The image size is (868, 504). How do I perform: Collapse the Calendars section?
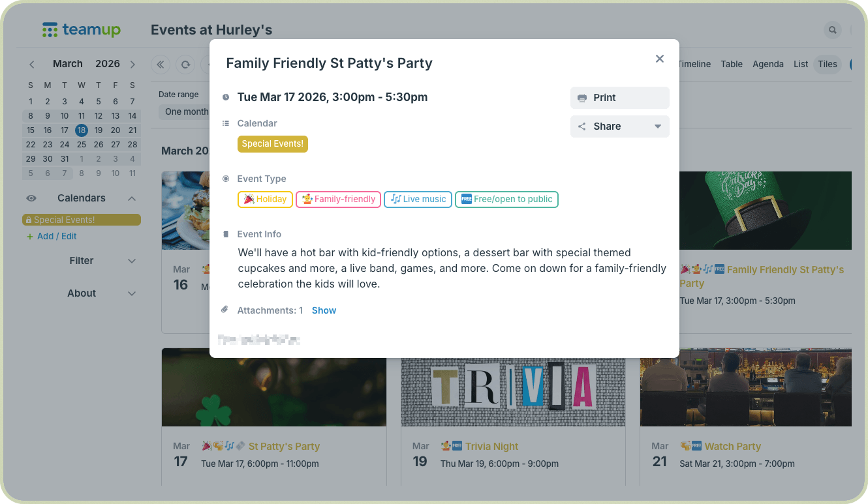pyautogui.click(x=132, y=198)
